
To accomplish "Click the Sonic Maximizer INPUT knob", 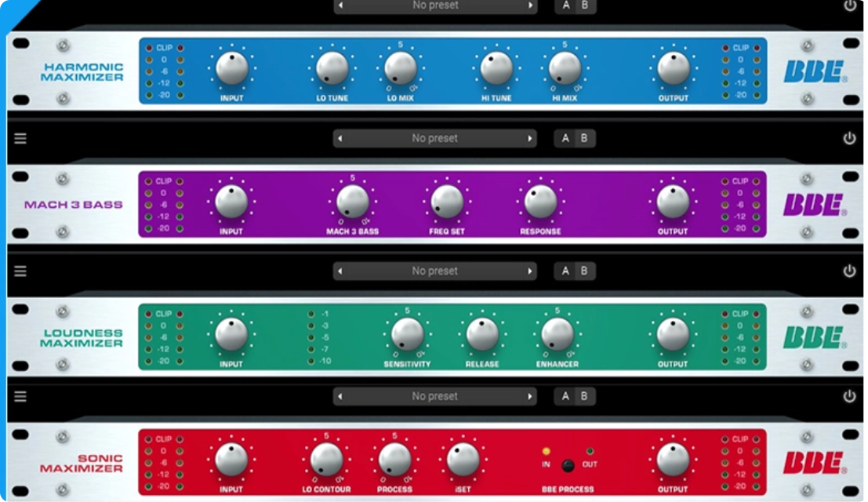I will tap(231, 460).
